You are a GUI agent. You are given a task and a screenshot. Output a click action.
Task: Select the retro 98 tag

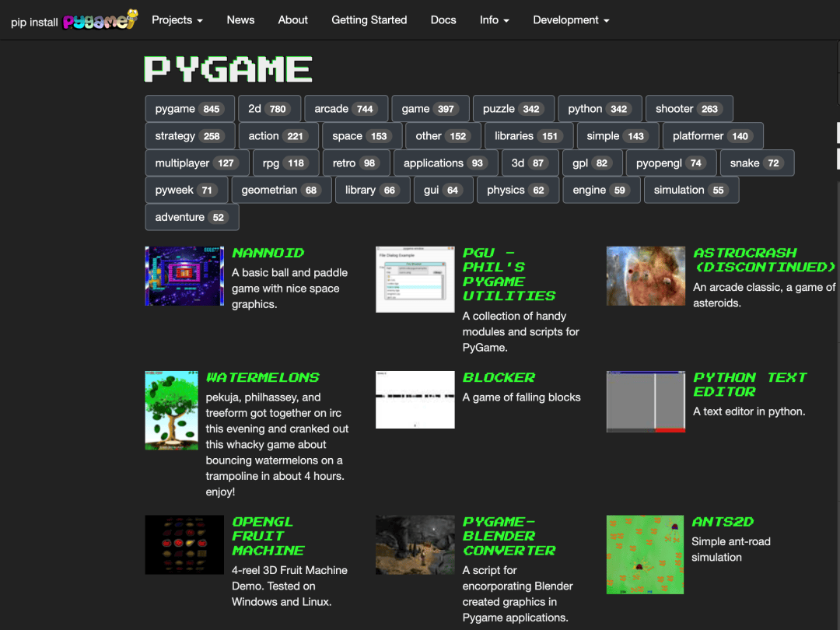click(x=355, y=163)
